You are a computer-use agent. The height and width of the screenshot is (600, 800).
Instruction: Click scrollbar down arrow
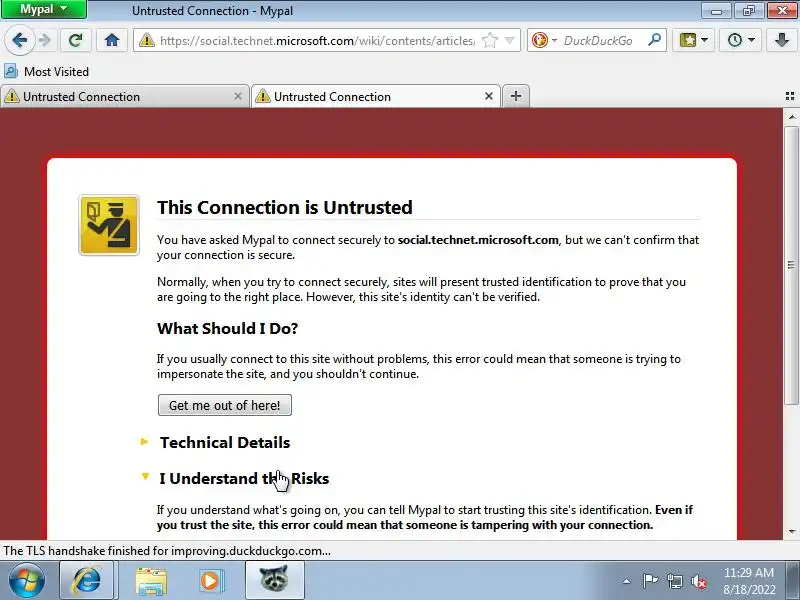pos(791,532)
